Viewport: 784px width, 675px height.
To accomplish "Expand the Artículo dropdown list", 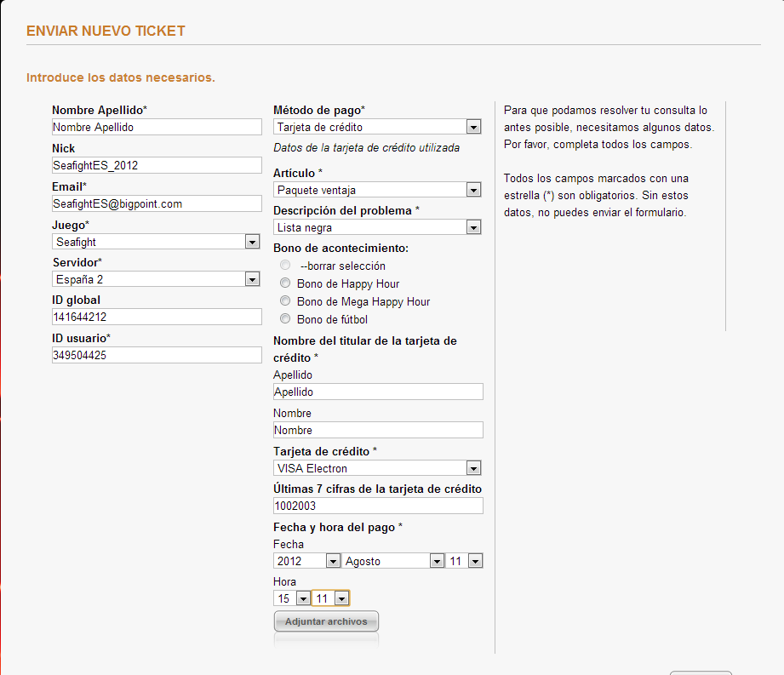I will click(377, 190).
